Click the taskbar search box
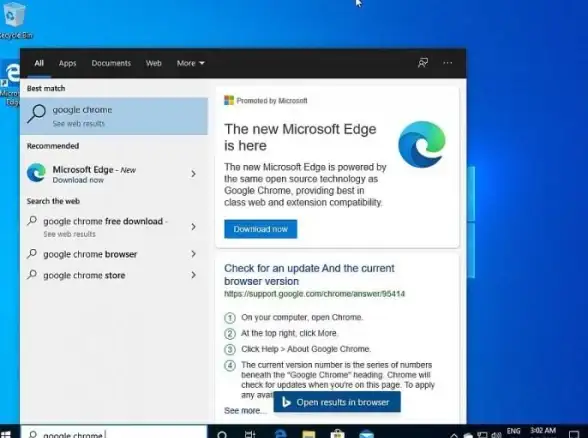The width and height of the screenshot is (588, 438). pos(114,433)
